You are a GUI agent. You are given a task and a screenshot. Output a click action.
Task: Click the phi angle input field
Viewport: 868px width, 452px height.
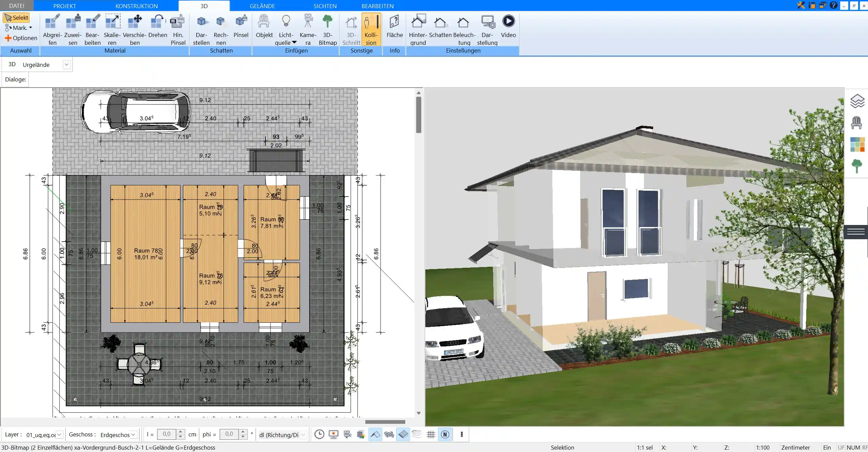229,434
